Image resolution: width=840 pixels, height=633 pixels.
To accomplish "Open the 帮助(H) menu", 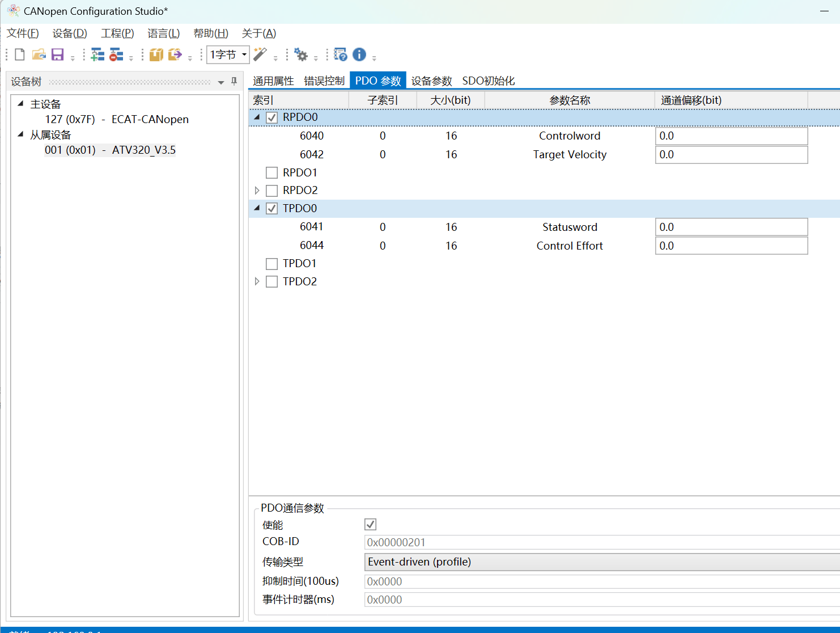I will click(x=211, y=33).
